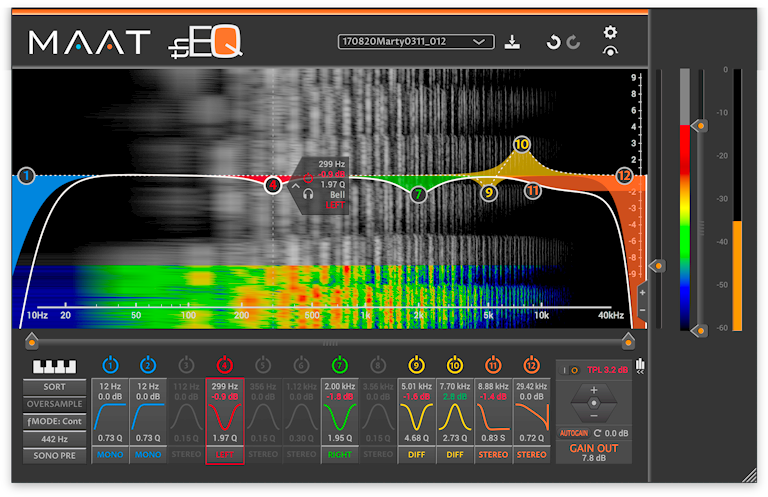Disable band 7 power button

342,366
